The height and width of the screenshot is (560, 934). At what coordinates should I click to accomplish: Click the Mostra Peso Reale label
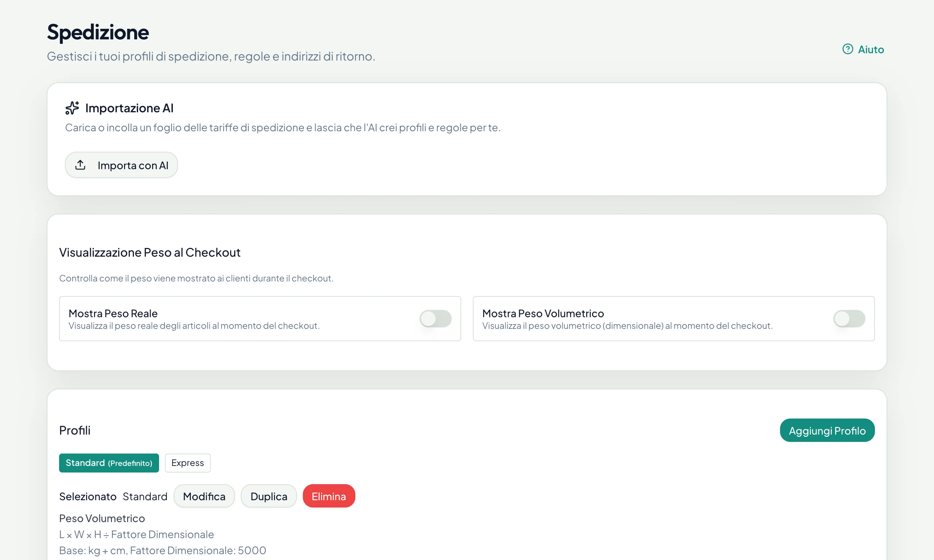click(x=113, y=313)
